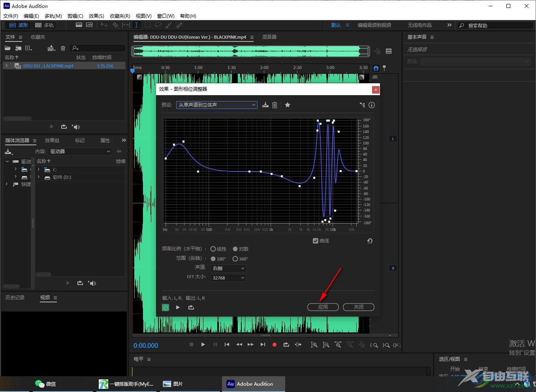Expand DDU-DU ...LACKPINK.mp4 file row

coord(6,66)
